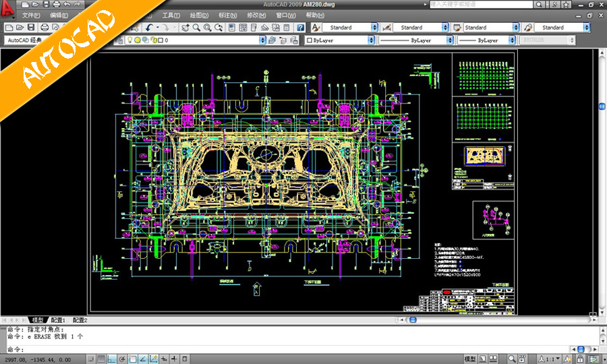
Task: Switch to the 配置2 layout tab
Action: pos(80,320)
